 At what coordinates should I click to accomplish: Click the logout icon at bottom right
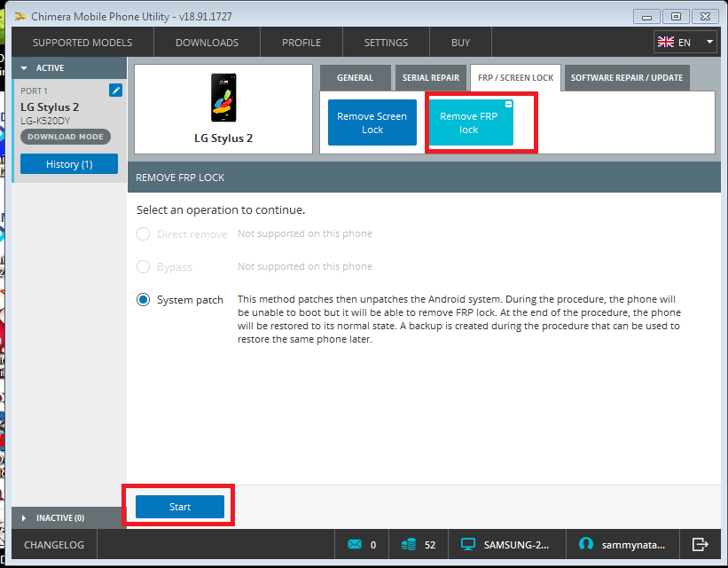coord(701,544)
